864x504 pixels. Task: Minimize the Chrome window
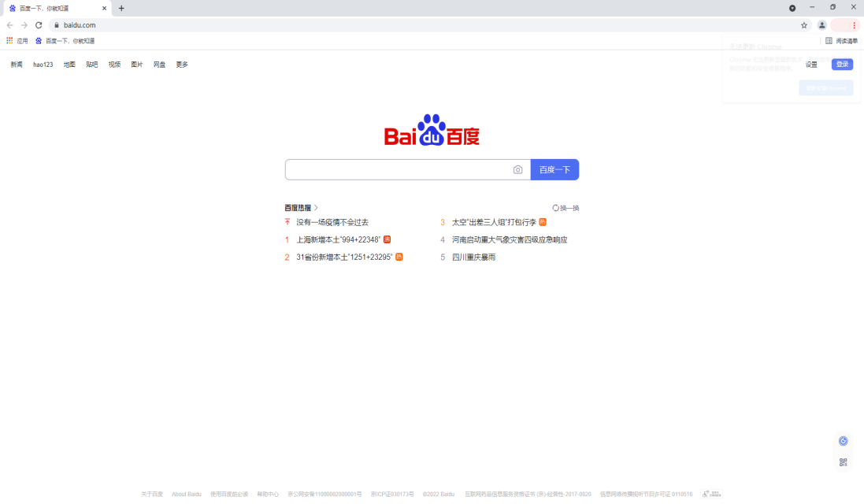812,7
